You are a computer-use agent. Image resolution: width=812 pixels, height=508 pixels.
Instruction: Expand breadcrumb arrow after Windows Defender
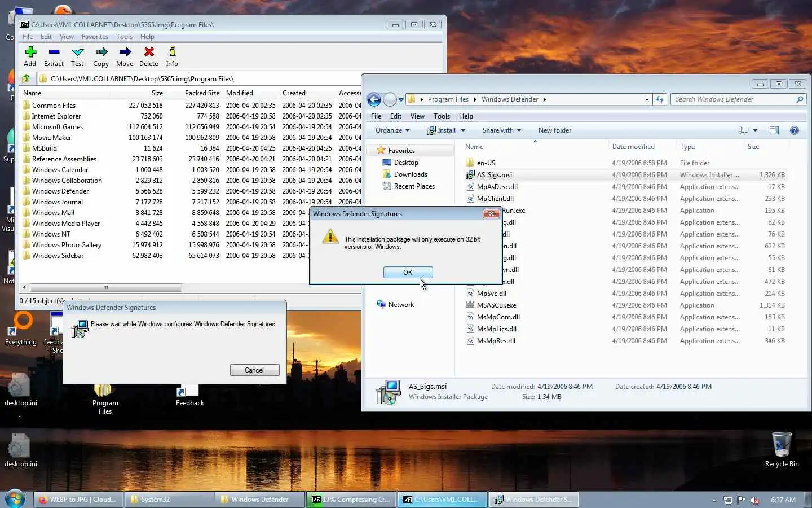(544, 99)
